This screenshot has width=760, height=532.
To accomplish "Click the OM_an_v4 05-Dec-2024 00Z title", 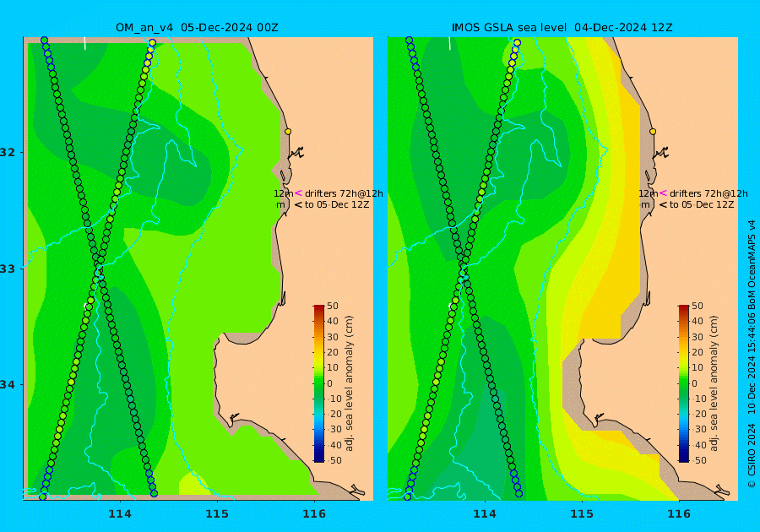I will [197, 28].
